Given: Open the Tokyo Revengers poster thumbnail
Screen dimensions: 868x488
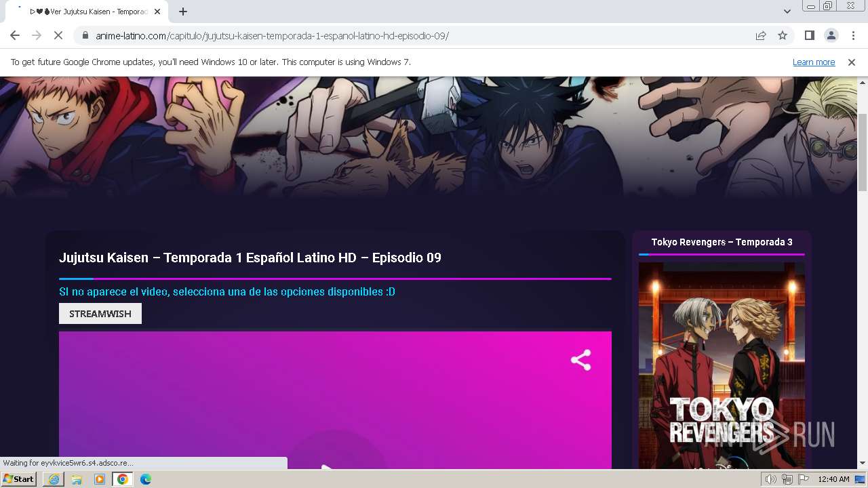Looking at the screenshot, I should [722, 366].
